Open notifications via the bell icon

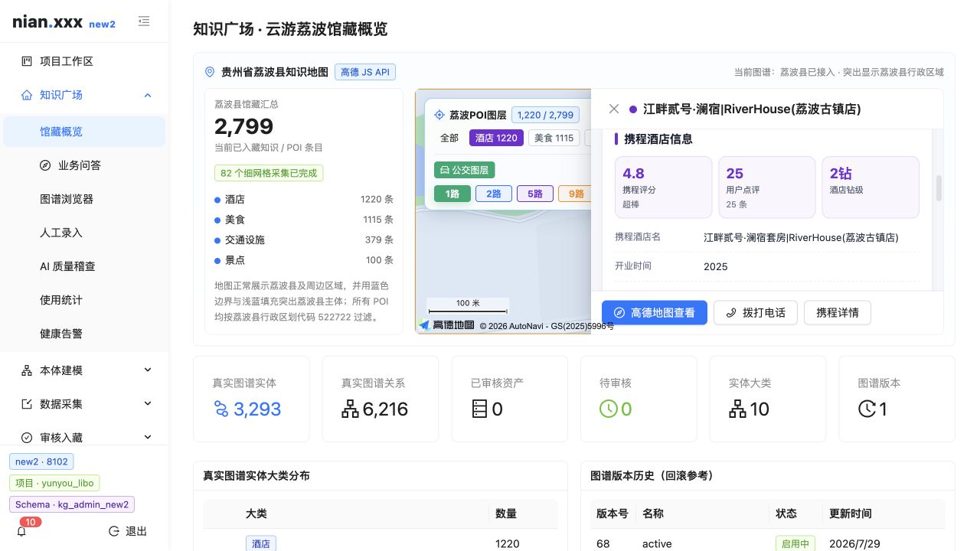coord(21,531)
